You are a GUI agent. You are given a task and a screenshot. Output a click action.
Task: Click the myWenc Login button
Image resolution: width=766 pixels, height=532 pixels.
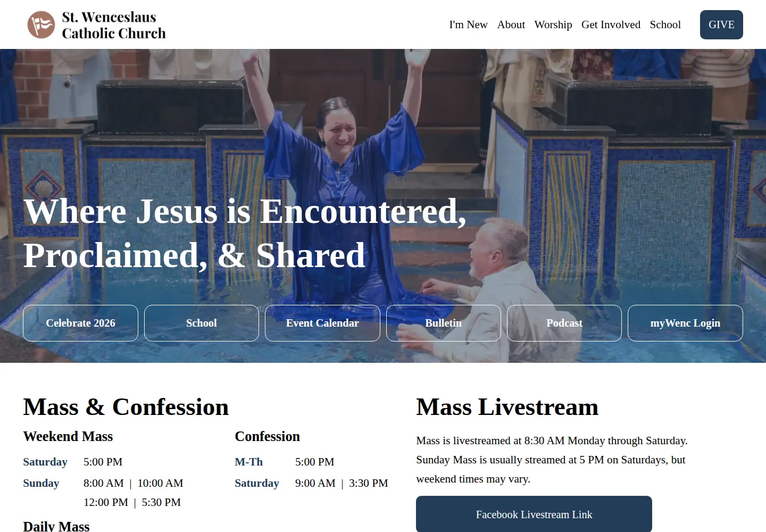685,323
